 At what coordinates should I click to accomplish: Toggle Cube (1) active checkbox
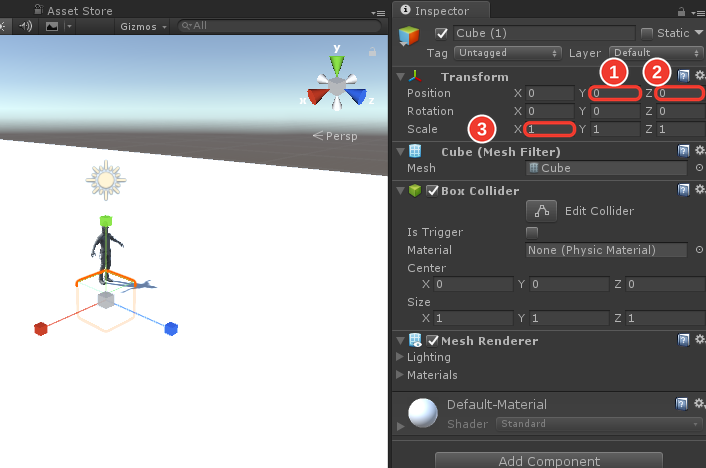(441, 33)
